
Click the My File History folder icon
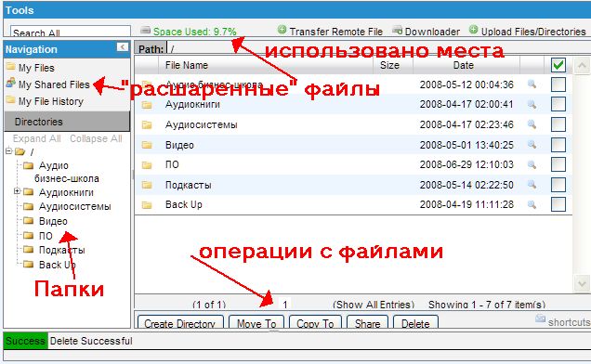tap(10, 100)
